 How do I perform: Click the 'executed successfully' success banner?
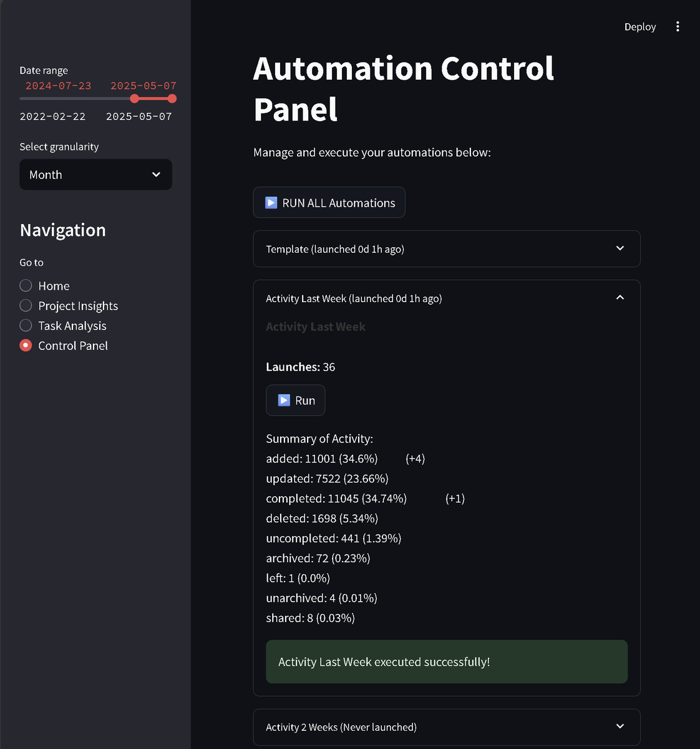[447, 662]
